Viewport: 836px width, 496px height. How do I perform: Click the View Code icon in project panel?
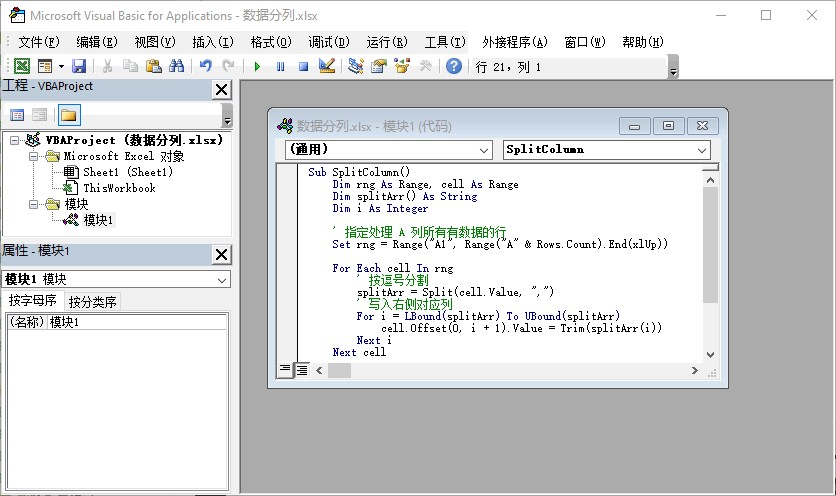click(17, 115)
